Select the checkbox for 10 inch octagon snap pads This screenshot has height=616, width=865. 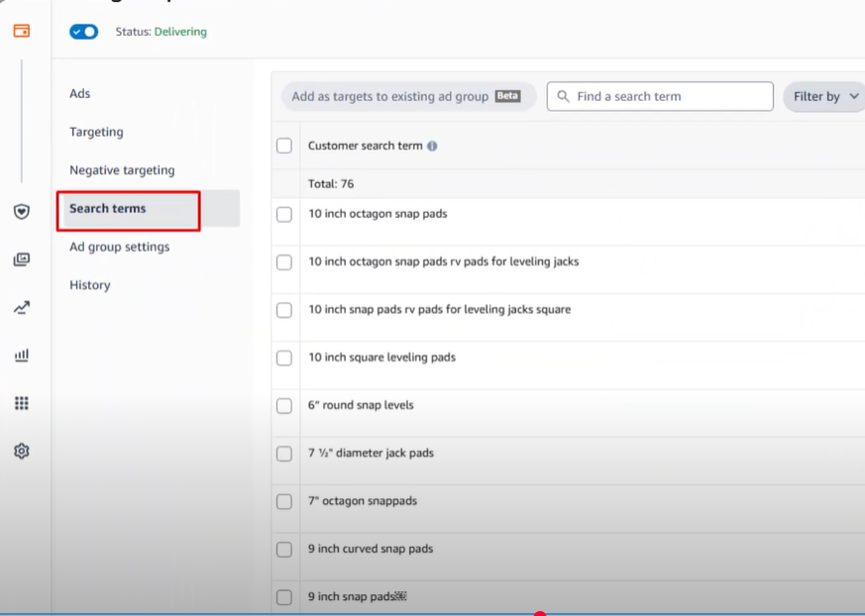click(284, 213)
